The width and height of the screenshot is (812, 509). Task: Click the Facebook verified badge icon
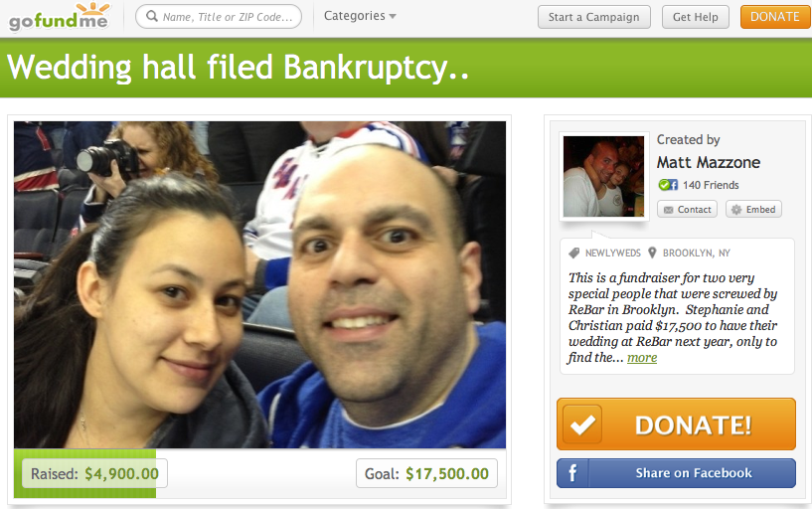point(668,185)
